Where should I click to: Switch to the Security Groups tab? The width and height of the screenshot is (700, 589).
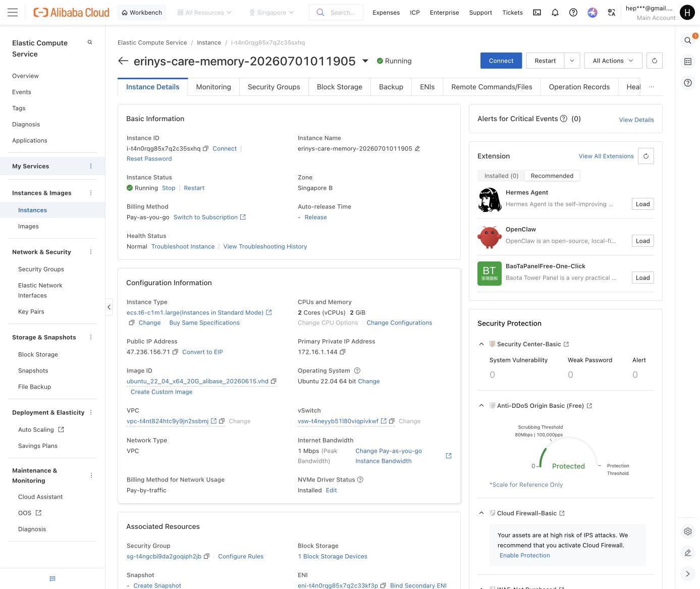pyautogui.click(x=274, y=87)
